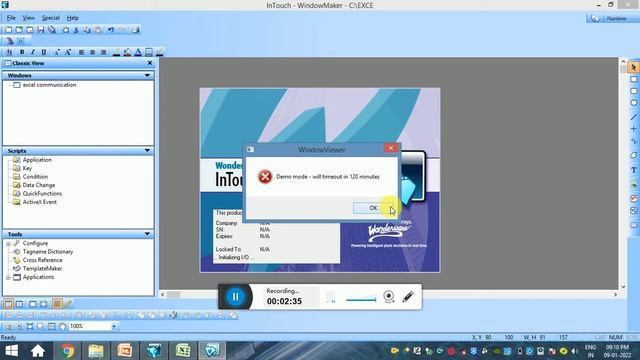The height and width of the screenshot is (360, 640).
Task: Open the Special menu
Action: tap(51, 18)
